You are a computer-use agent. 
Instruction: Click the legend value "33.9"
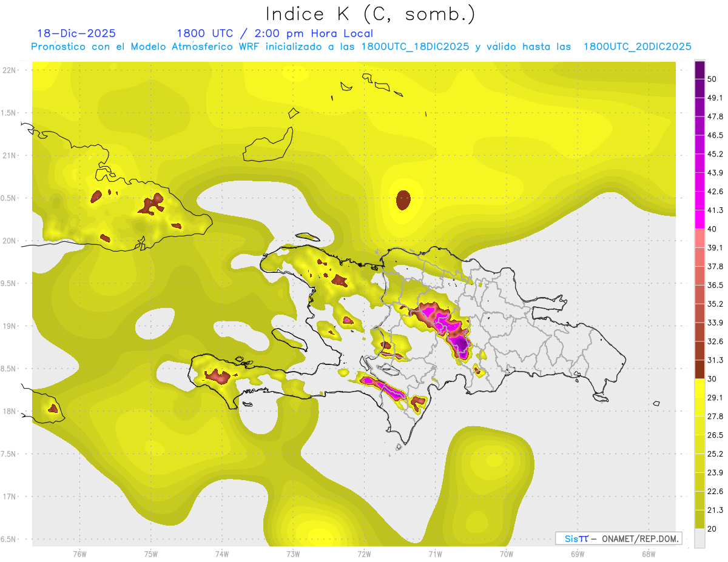pyautogui.click(x=715, y=323)
